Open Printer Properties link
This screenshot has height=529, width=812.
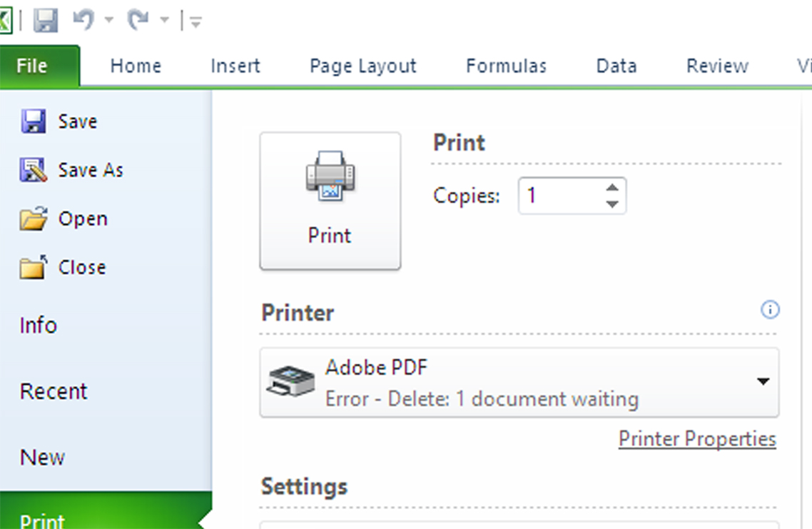[x=697, y=438]
